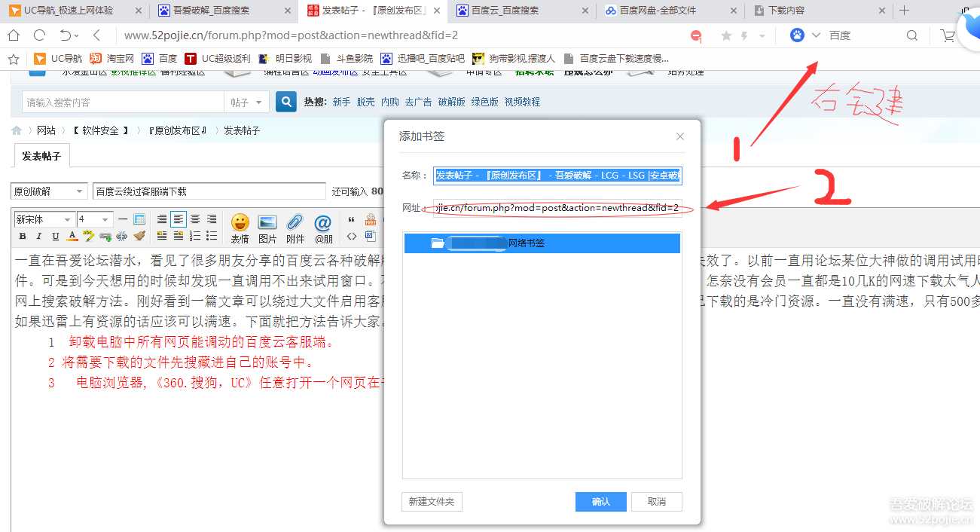Image resolution: width=980 pixels, height=532 pixels.
Task: Attach a file with 附件
Action: (x=295, y=228)
